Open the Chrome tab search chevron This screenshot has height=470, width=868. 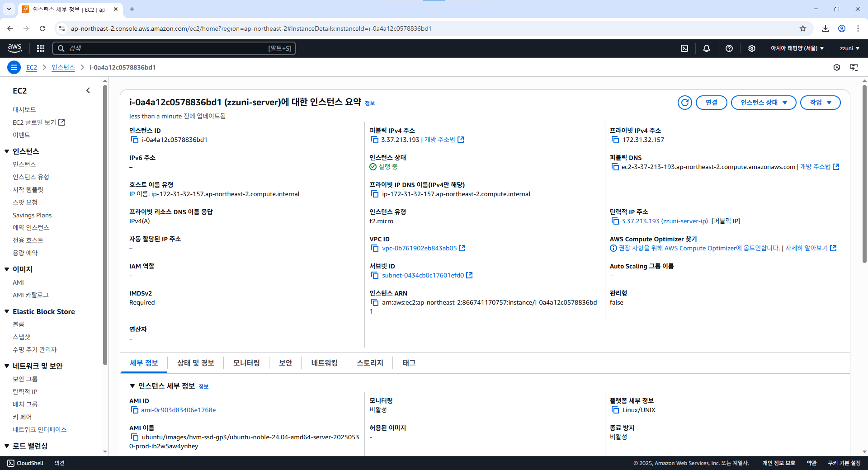(9, 9)
